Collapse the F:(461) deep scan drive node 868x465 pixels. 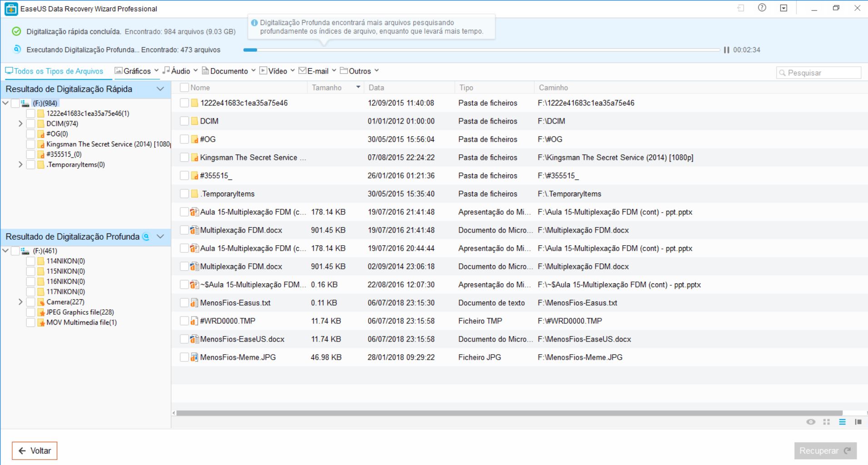[x=5, y=251]
